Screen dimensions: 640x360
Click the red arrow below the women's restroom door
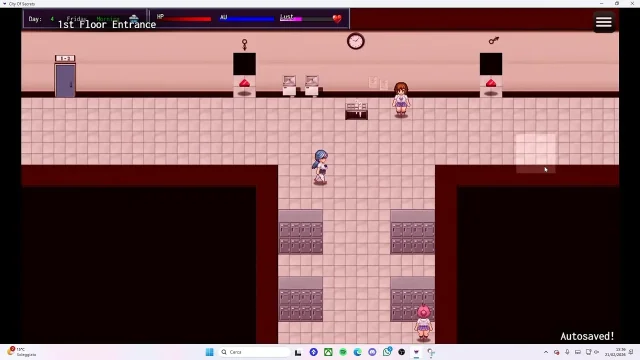click(244, 83)
